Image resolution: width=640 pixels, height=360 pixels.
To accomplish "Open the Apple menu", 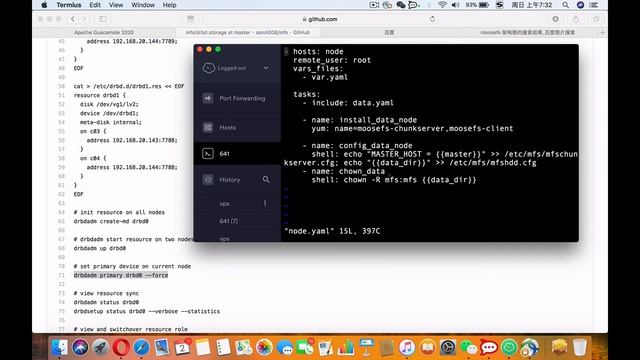I will [x=44, y=5].
